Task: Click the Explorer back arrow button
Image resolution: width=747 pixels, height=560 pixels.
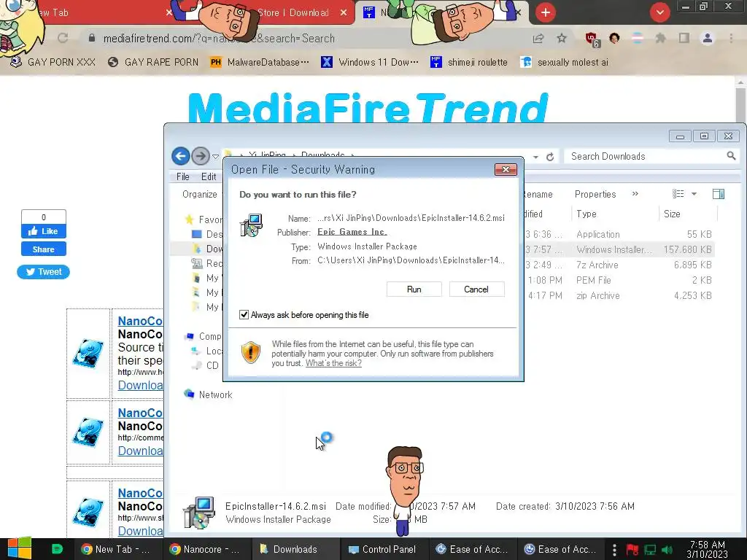Action: click(x=181, y=156)
